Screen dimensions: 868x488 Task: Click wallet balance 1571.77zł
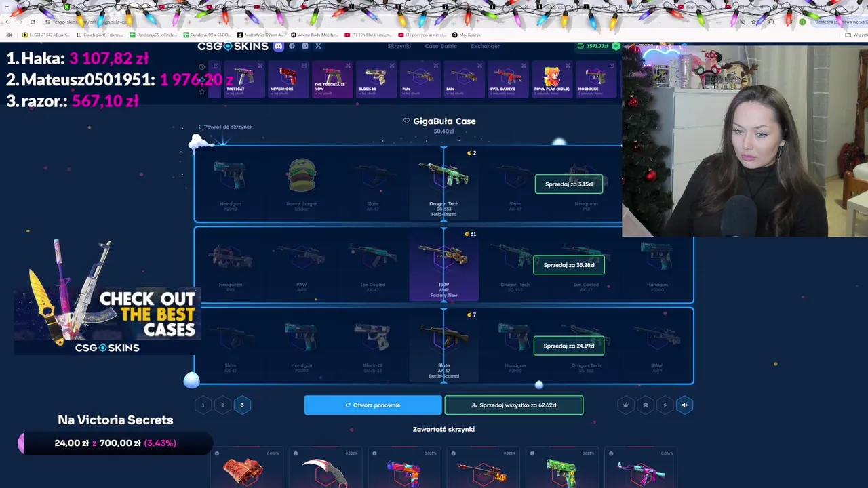(x=593, y=46)
